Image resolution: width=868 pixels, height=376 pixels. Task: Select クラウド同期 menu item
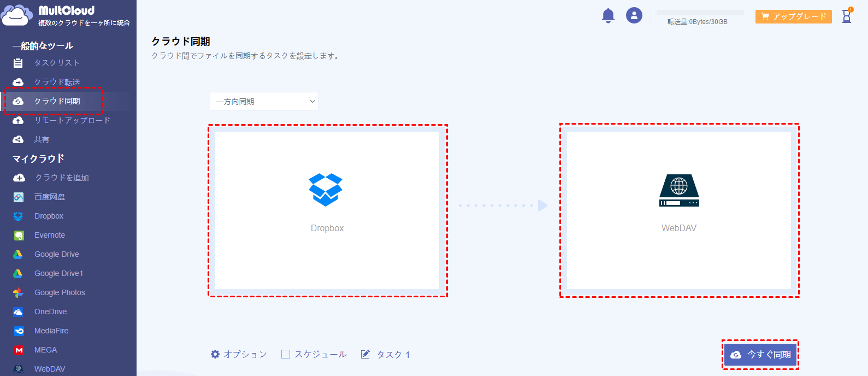pyautogui.click(x=57, y=101)
